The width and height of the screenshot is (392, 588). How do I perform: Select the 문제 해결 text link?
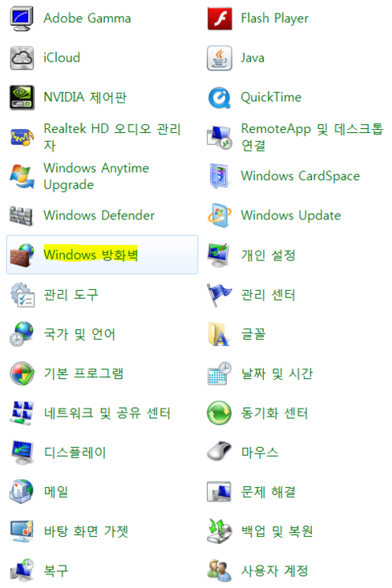(269, 492)
